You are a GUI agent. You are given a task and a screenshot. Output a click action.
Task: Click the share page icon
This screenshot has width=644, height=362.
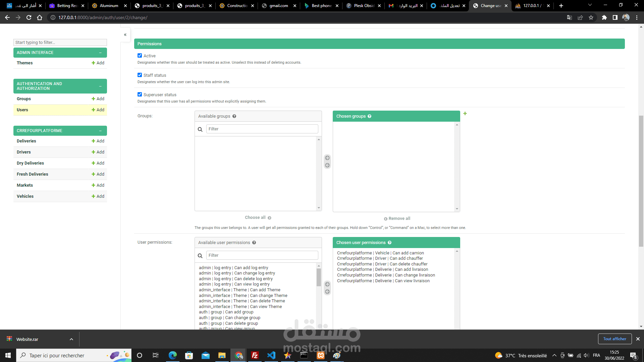tap(580, 17)
